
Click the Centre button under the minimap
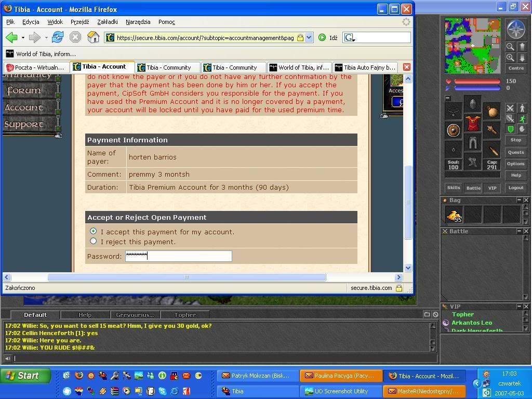click(516, 68)
